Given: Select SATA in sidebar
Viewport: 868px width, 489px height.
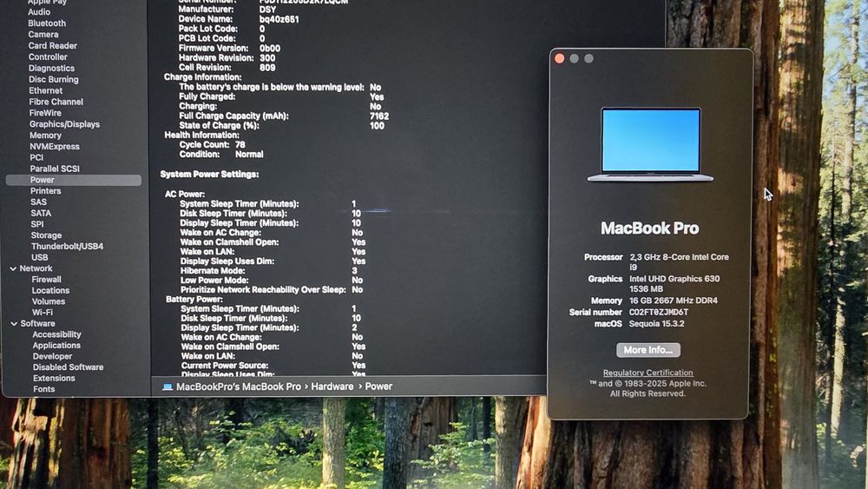Looking at the screenshot, I should (41, 213).
